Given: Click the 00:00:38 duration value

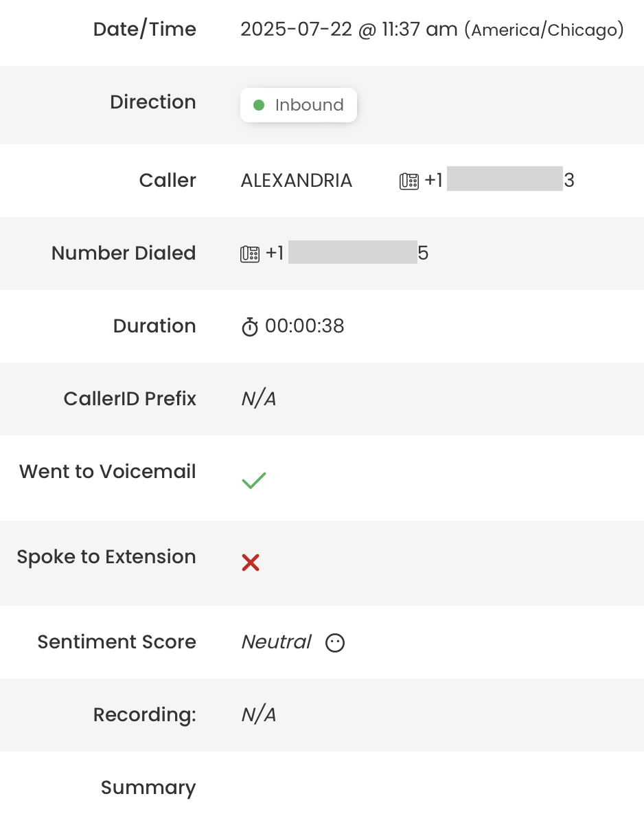Looking at the screenshot, I should click(x=305, y=326).
